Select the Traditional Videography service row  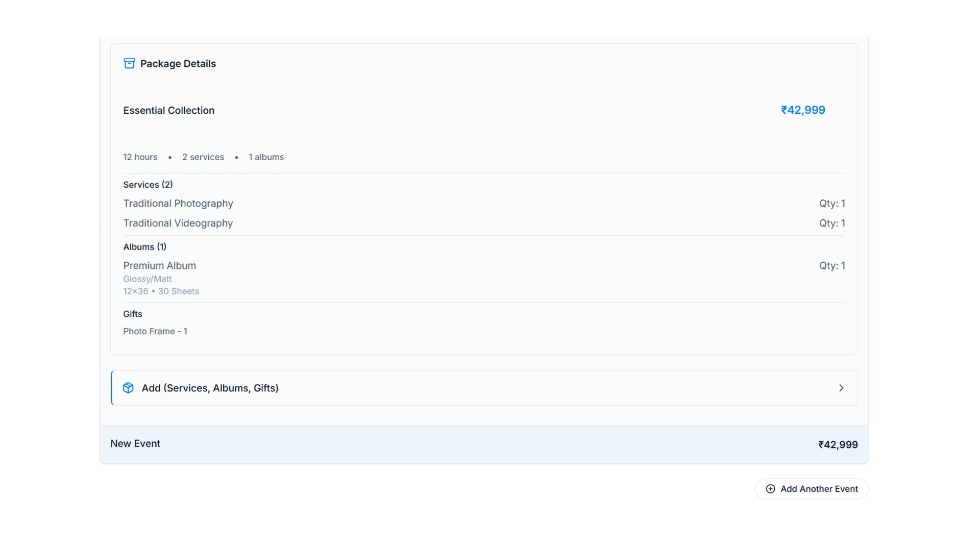484,223
